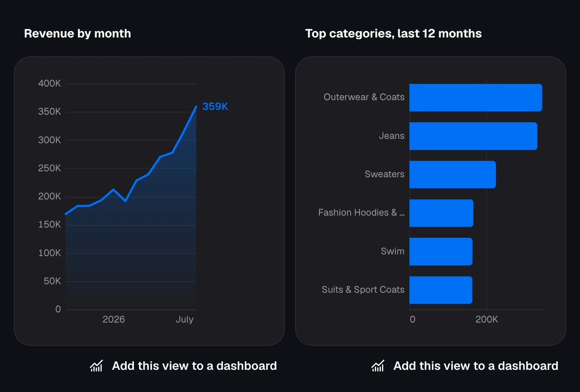This screenshot has height=392, width=580.
Task: Click the 350K y-axis label
Action: coord(49,112)
